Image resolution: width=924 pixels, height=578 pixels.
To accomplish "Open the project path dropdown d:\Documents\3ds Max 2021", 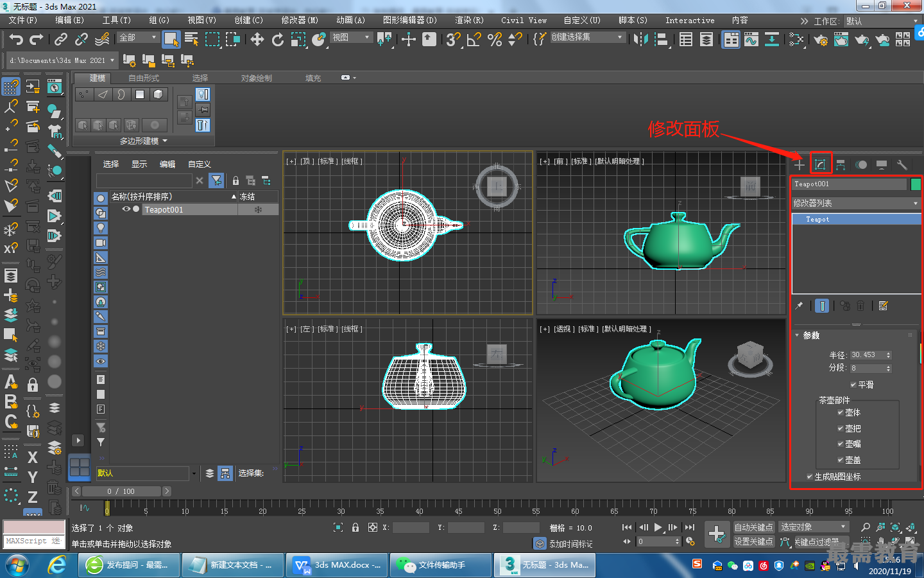I will pos(62,60).
